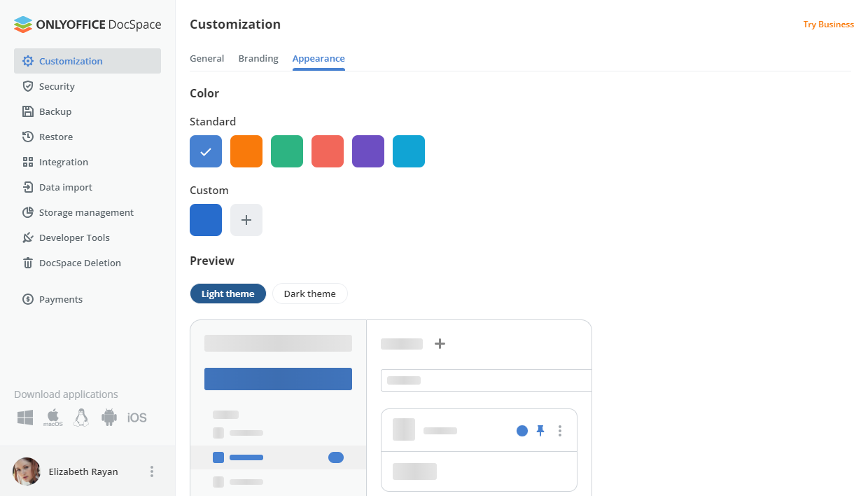The height and width of the screenshot is (496, 868).
Task: Switch to the Branding tab
Action: click(258, 58)
